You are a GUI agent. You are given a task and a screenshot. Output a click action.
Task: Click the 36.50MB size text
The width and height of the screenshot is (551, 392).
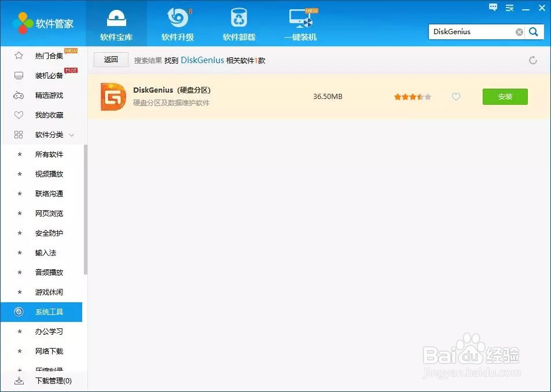coord(328,96)
